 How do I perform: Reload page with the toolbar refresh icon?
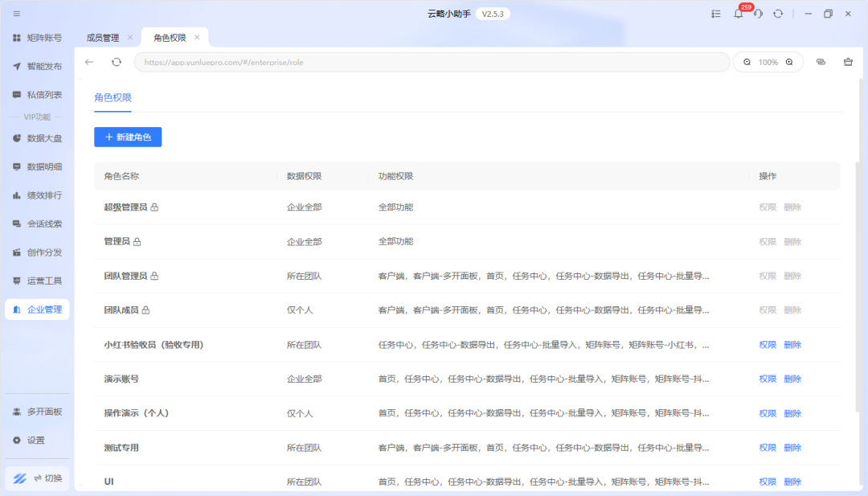point(117,62)
